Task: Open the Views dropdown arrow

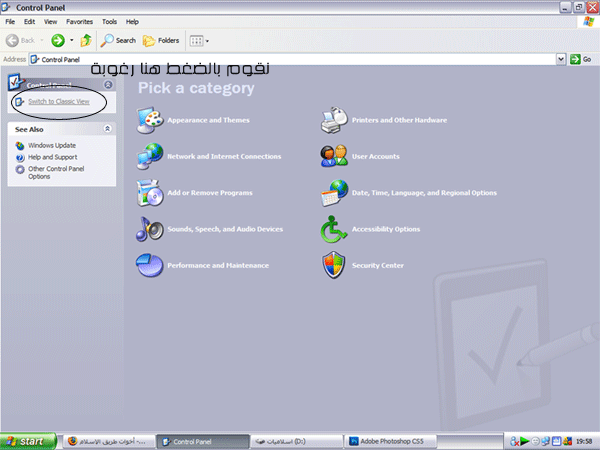Action: pyautogui.click(x=207, y=41)
